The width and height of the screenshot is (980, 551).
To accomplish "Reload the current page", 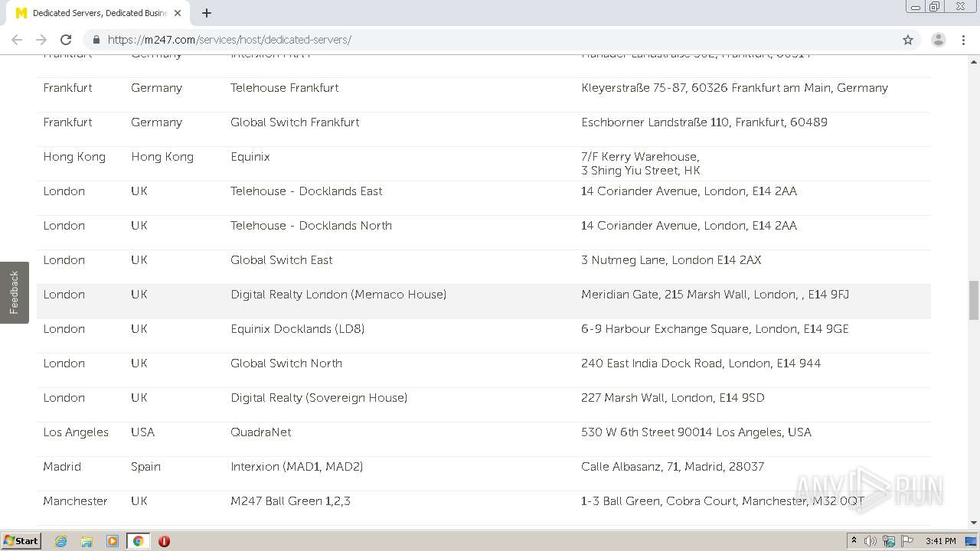I will click(66, 40).
